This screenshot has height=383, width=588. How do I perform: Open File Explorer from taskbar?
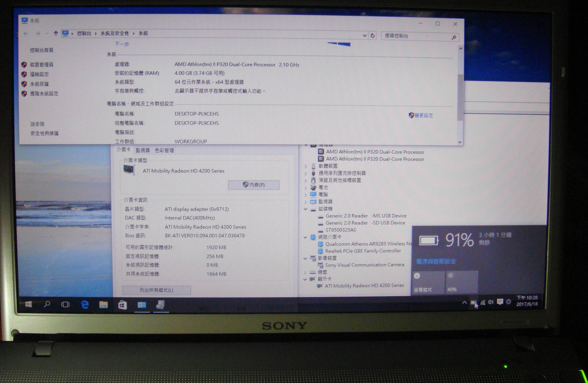(x=103, y=305)
